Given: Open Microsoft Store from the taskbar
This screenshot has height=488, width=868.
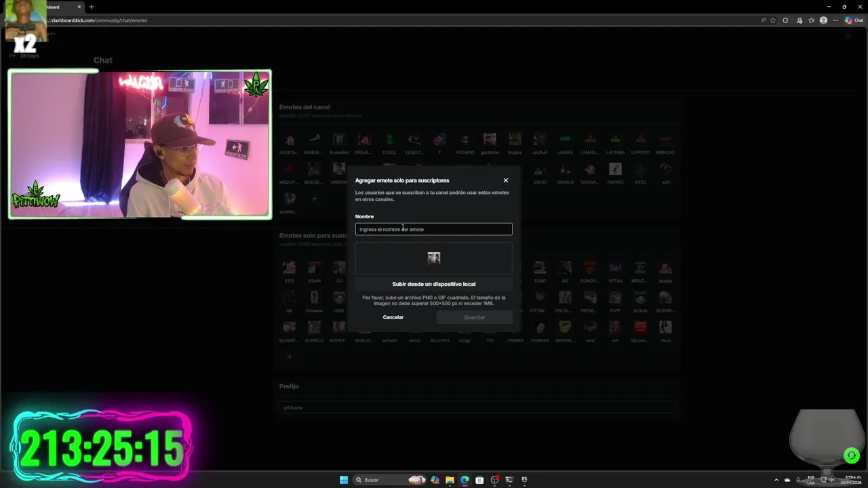Looking at the screenshot, I should 479,480.
